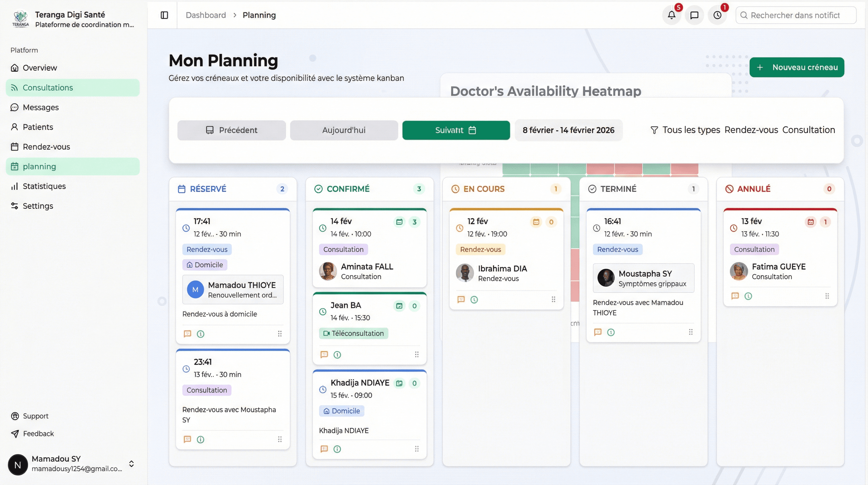Open the kebab options on Fatima GUEYE card
Viewport: 868px width, 485px height.
(x=827, y=296)
